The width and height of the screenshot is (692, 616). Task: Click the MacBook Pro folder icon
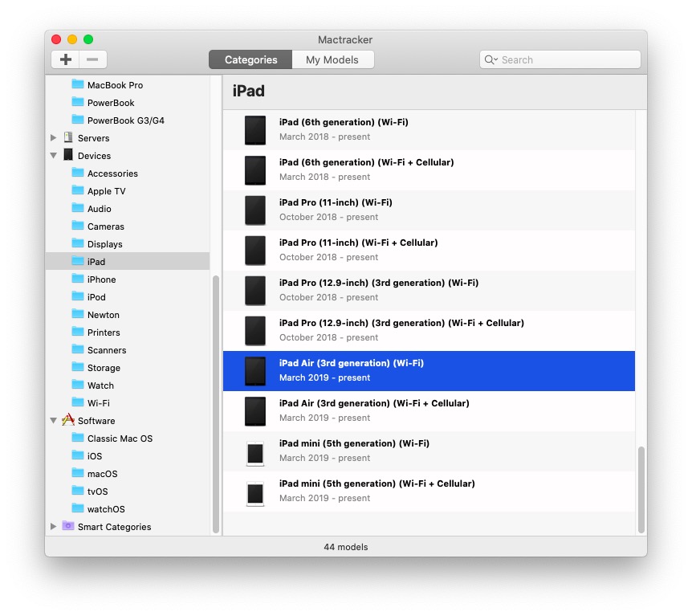(78, 84)
